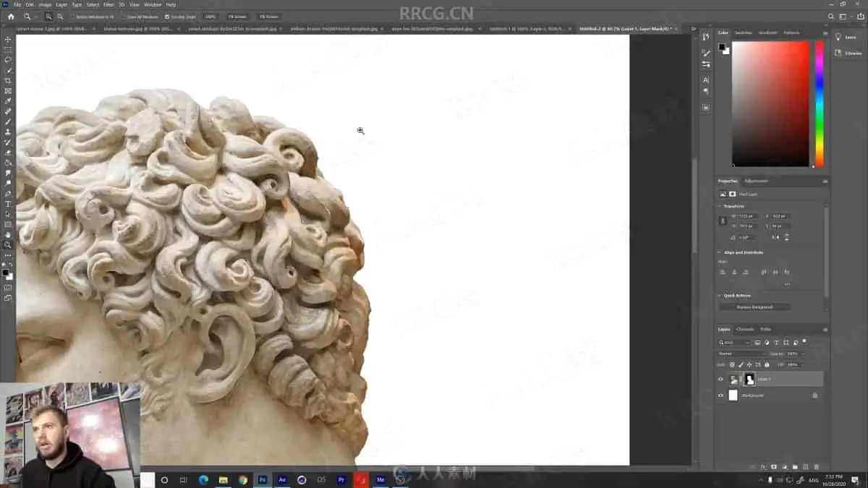Hide Layer 1 with eye icon
This screenshot has width=868, height=488.
720,379
